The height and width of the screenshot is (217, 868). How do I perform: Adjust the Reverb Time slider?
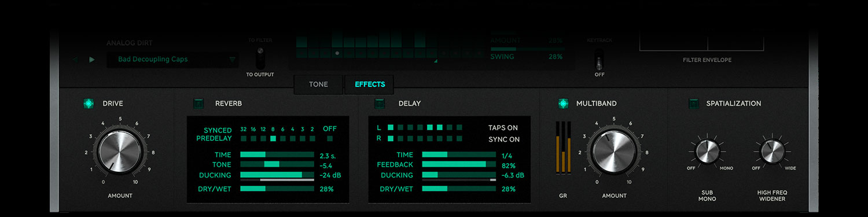[277, 155]
